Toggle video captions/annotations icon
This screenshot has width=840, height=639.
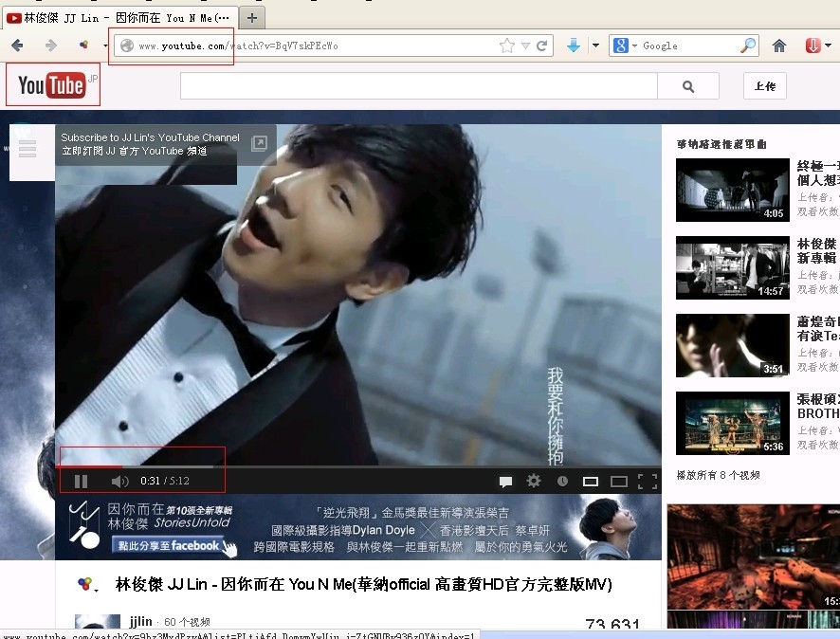pos(505,482)
